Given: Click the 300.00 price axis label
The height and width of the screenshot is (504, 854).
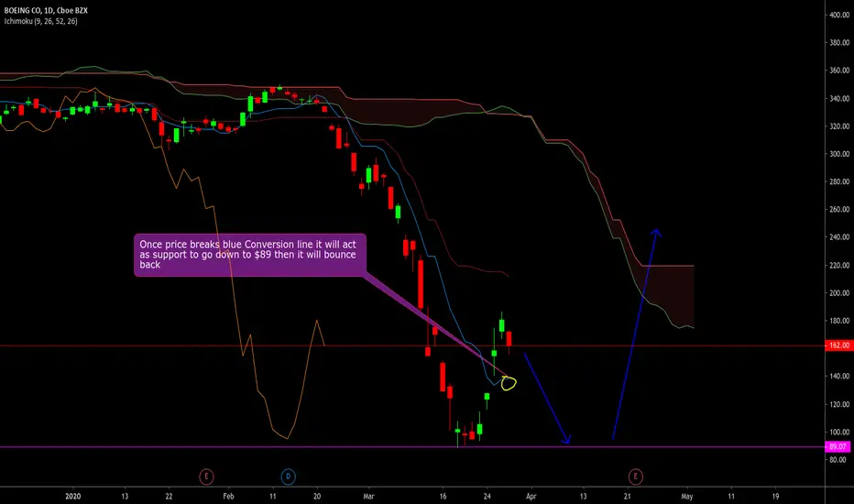Looking at the screenshot, I should [x=839, y=154].
